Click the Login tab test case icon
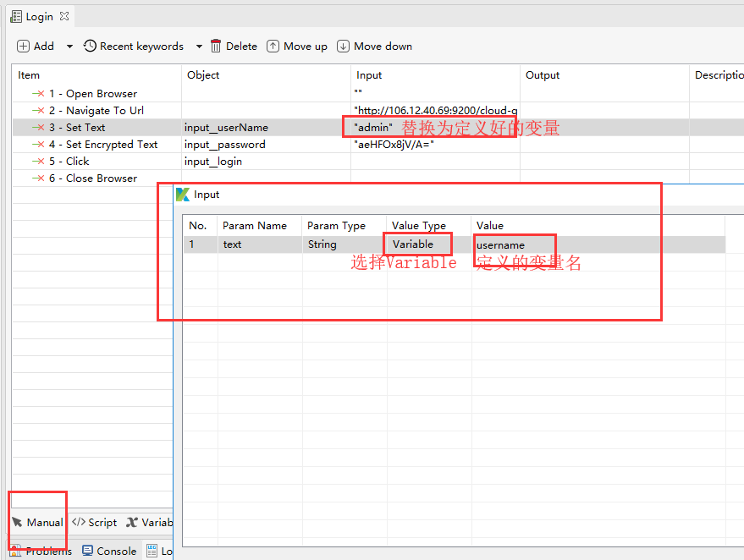Viewport: 744px width, 560px height. click(x=16, y=17)
